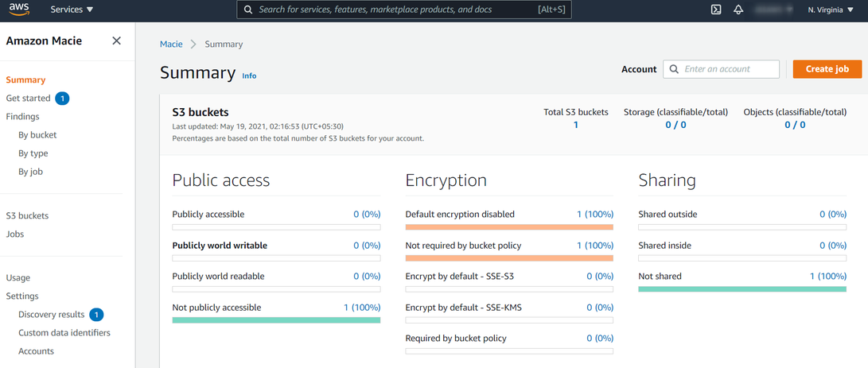
Task: Launch the CloudShell terminal icon
Action: (x=716, y=10)
